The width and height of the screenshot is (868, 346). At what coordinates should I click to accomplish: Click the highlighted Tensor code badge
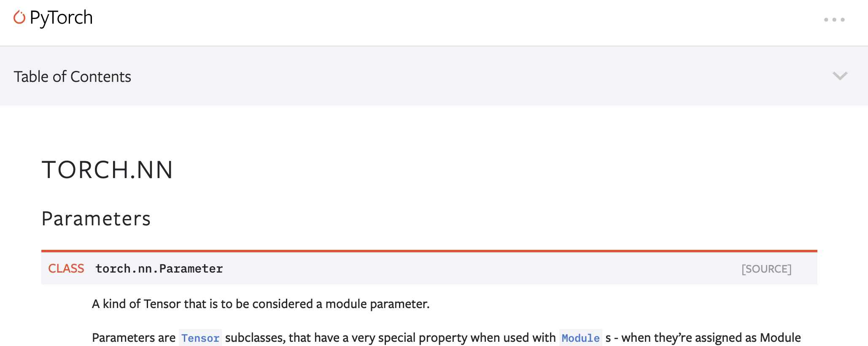coord(200,338)
